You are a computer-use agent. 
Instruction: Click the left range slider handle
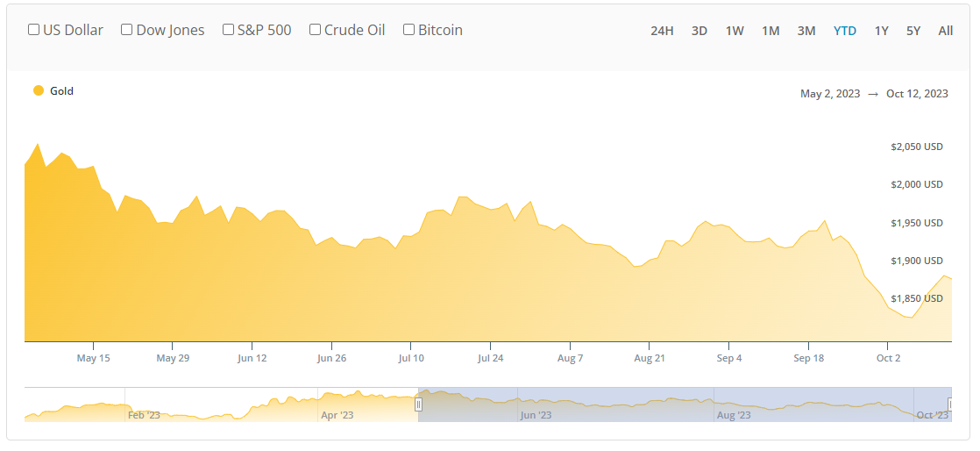418,404
